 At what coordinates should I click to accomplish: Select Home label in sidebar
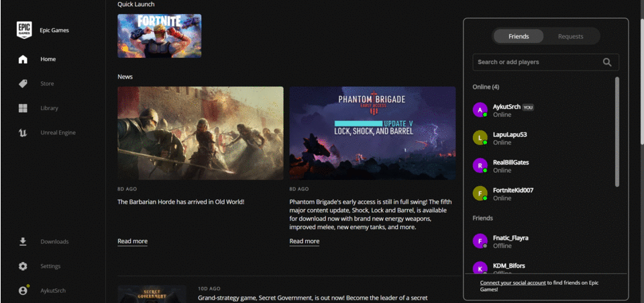point(48,59)
